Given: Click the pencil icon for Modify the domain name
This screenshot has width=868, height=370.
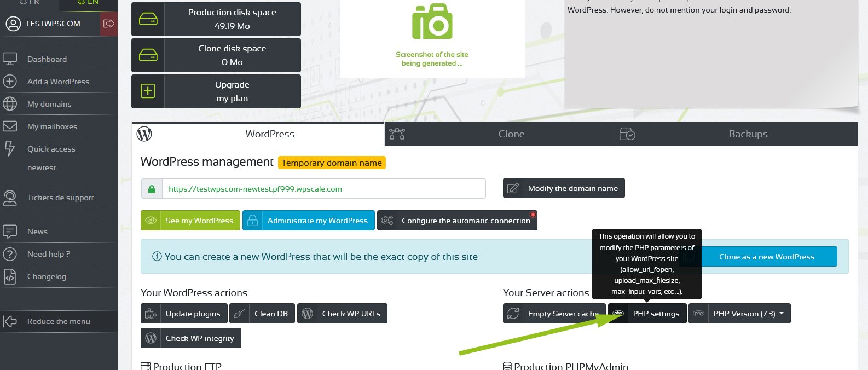Looking at the screenshot, I should tap(513, 188).
